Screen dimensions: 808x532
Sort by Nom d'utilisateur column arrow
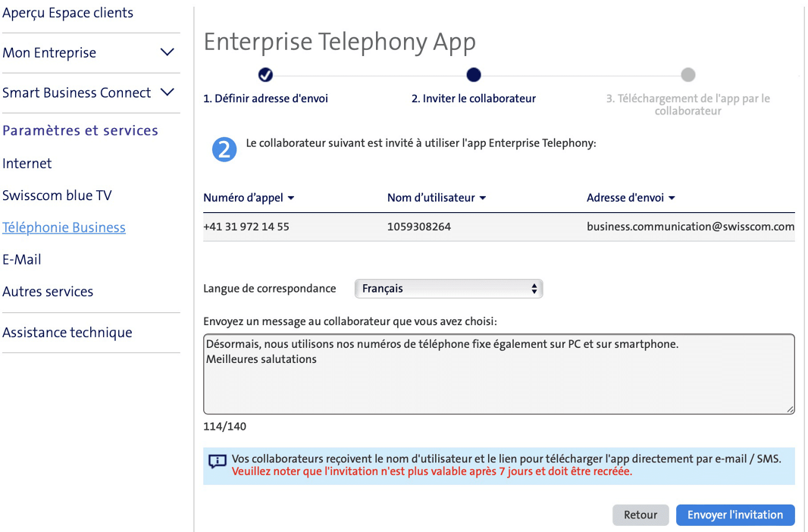click(x=483, y=199)
